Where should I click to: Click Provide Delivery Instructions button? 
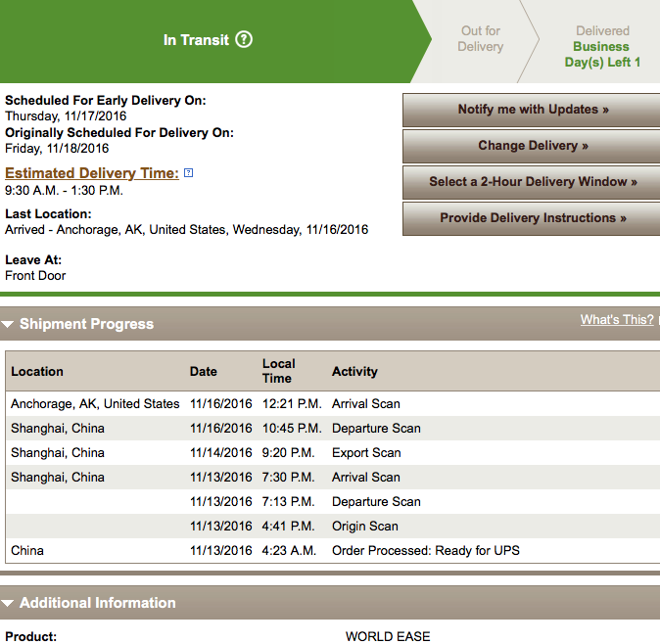click(x=531, y=218)
